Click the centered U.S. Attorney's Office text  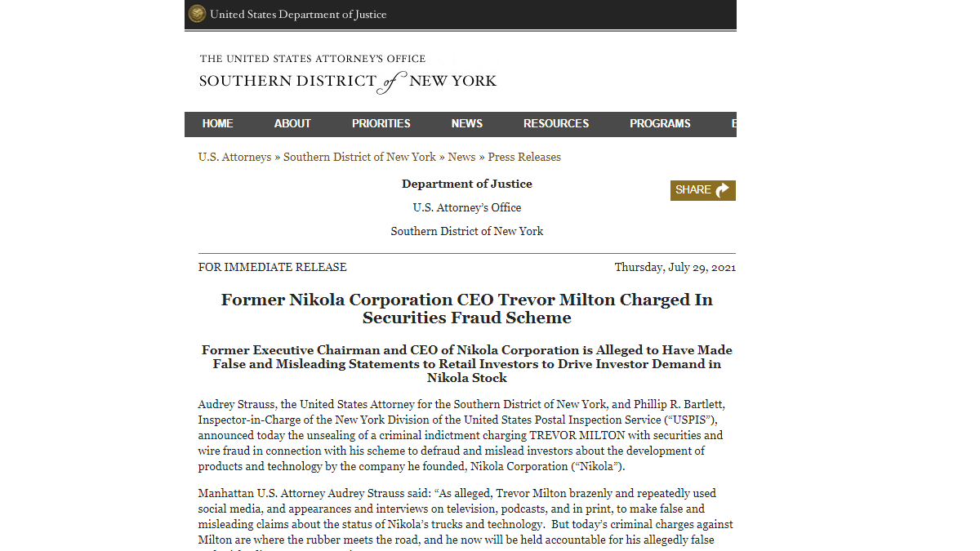pos(467,207)
